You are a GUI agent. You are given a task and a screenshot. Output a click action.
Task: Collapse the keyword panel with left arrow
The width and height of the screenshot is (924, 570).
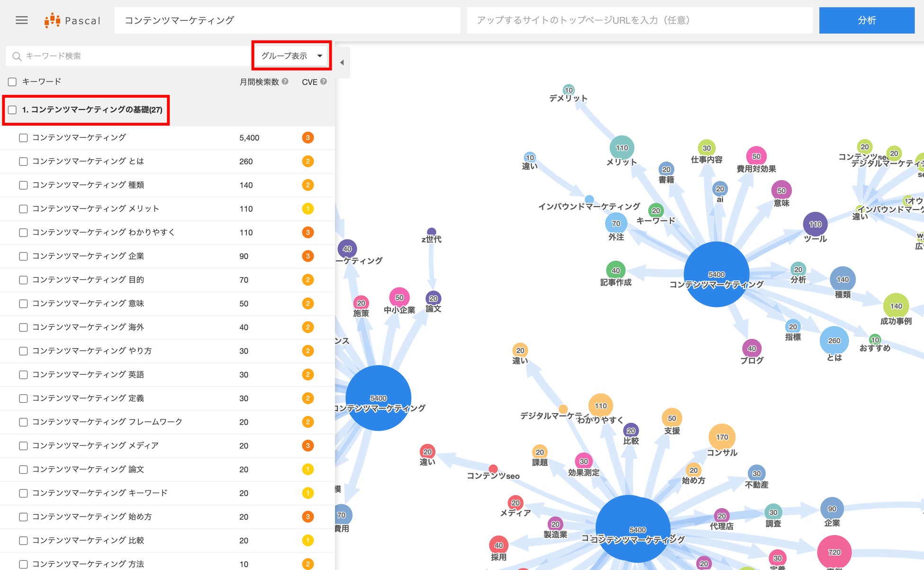[x=342, y=62]
